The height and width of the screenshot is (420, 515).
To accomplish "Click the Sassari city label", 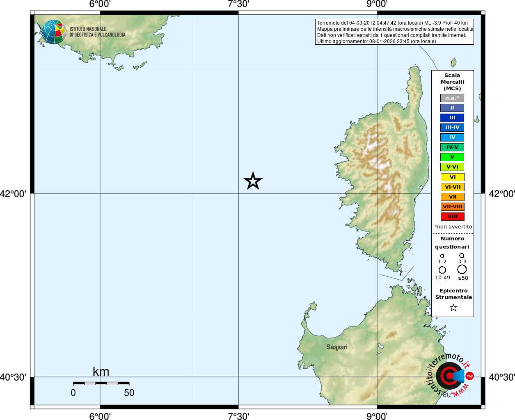I will [x=336, y=347].
